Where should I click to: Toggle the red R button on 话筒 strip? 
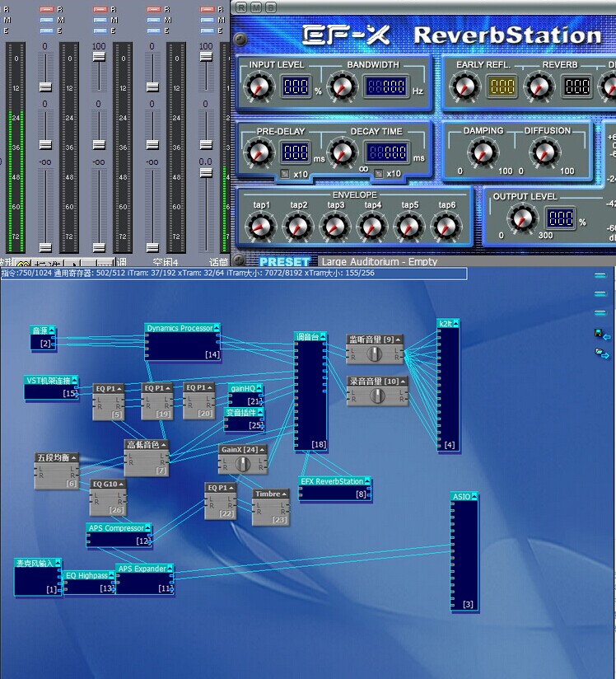pos(207,9)
